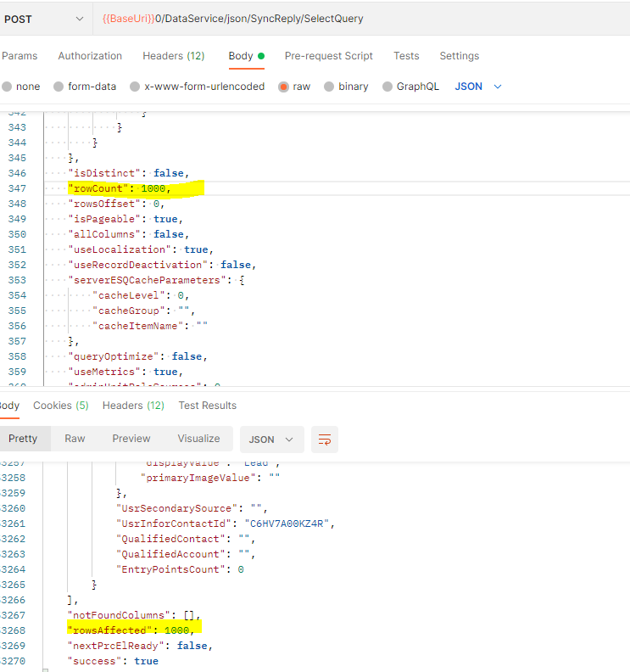
Task: Select the request Body tab
Action: (246, 56)
